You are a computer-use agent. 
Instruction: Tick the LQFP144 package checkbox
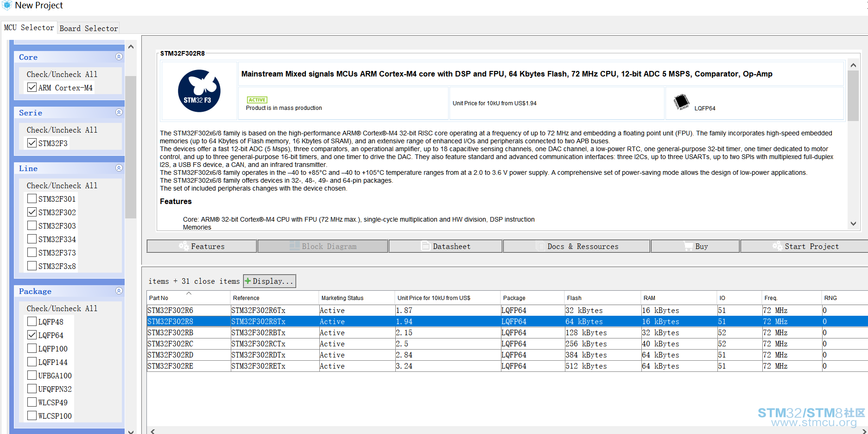pos(32,362)
